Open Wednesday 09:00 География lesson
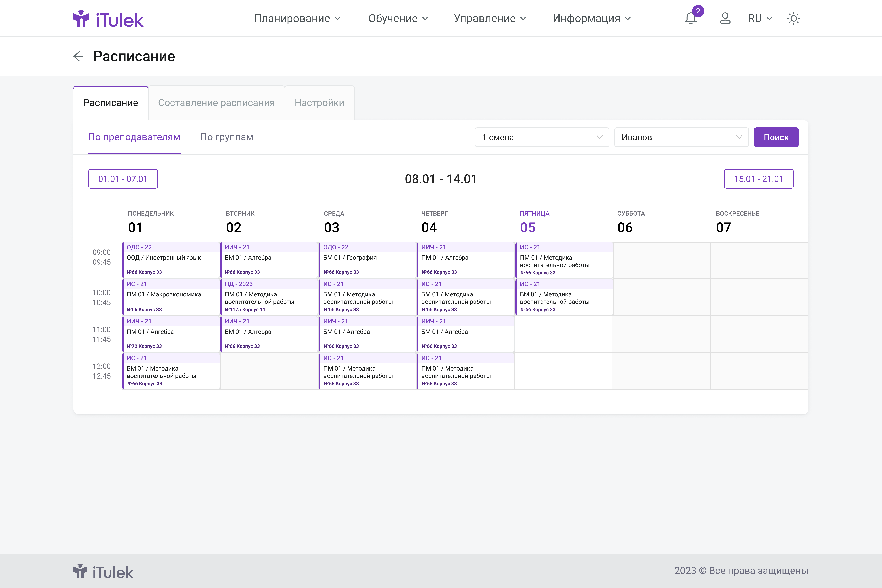This screenshot has width=882, height=588. (367, 260)
